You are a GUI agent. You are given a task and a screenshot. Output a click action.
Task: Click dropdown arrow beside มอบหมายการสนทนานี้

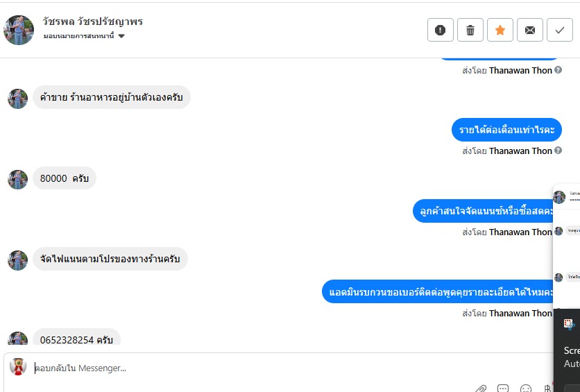121,36
